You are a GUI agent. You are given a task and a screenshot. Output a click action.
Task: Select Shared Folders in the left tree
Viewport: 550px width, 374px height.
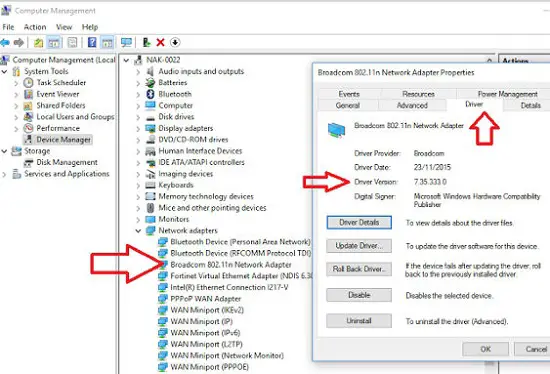[x=61, y=105]
